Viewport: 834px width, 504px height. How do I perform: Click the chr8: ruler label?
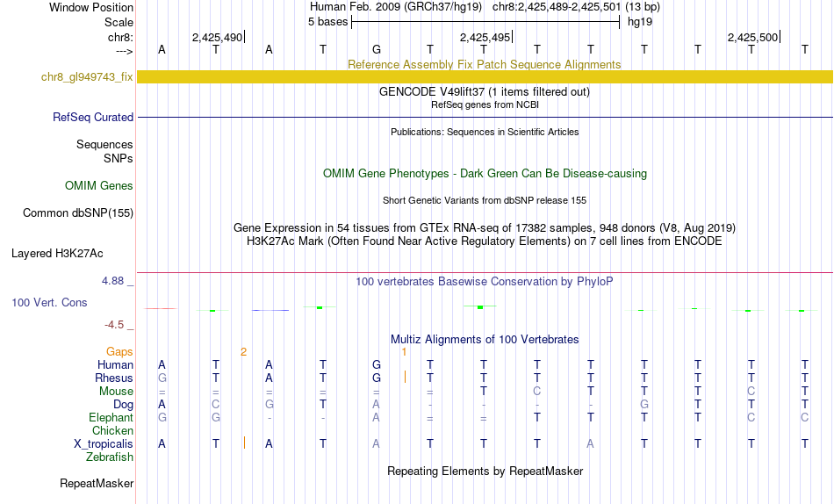click(121, 37)
